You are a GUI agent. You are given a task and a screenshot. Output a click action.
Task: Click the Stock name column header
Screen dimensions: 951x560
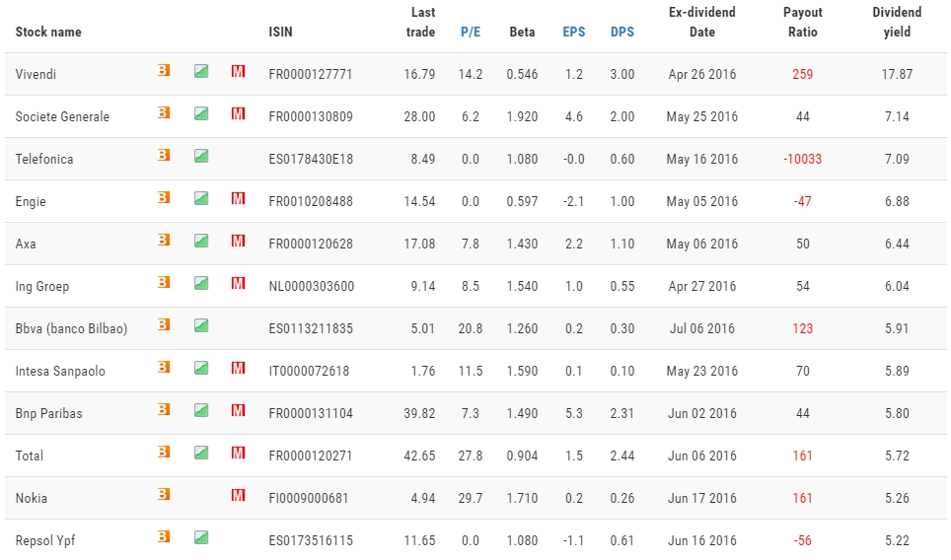pyautogui.click(x=48, y=33)
